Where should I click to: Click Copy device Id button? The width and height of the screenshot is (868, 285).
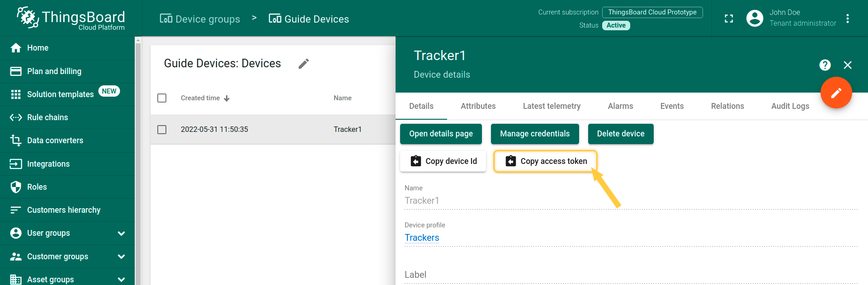tap(443, 161)
